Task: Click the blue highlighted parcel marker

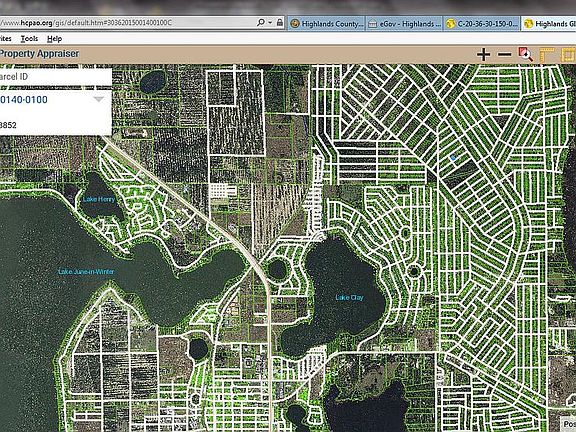Action: [453, 158]
